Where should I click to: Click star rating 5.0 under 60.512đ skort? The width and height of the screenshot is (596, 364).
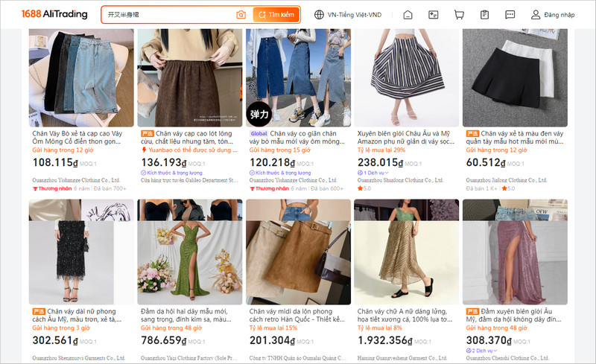pyautogui.click(x=508, y=188)
